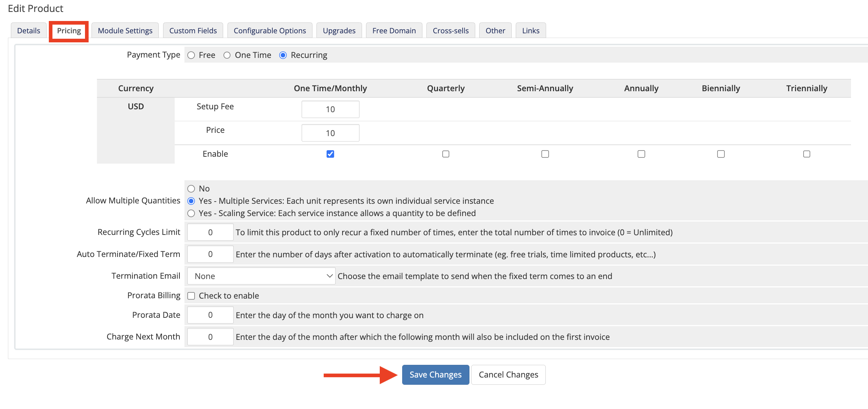Select Recurring payment type radio
868x409 pixels.
click(x=283, y=55)
